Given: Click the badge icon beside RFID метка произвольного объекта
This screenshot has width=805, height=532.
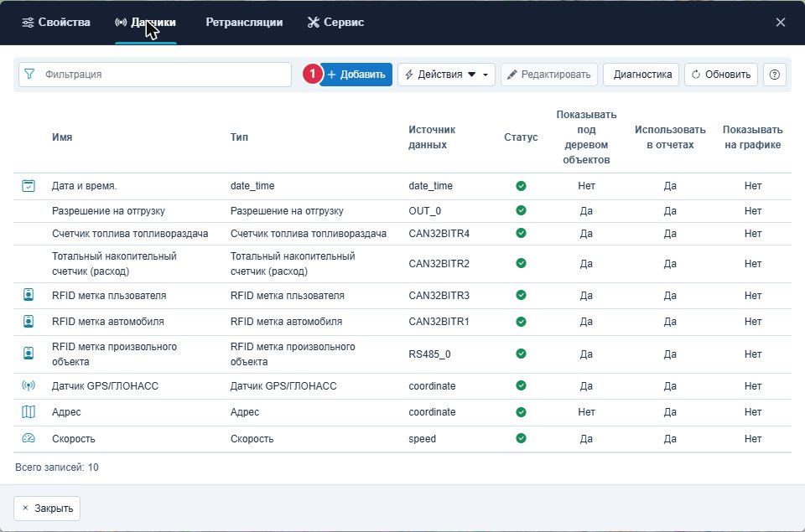Looking at the screenshot, I should [x=29, y=354].
